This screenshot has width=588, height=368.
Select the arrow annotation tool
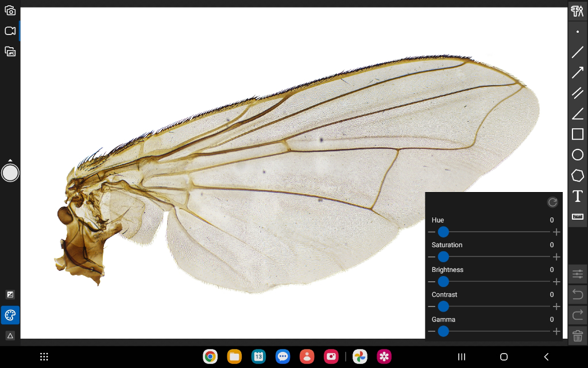click(578, 72)
